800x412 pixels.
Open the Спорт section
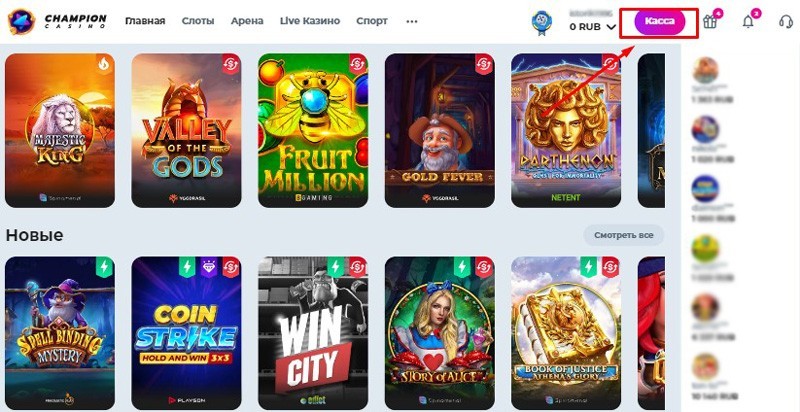(x=372, y=21)
